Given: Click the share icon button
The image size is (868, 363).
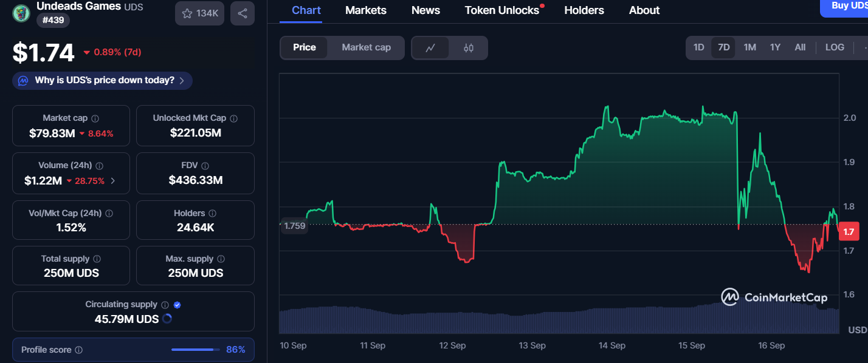Looking at the screenshot, I should (242, 13).
